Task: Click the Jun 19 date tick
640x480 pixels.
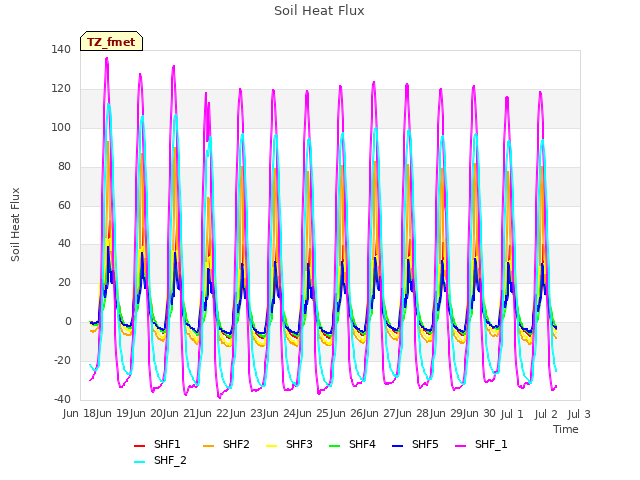Action: 112,414
